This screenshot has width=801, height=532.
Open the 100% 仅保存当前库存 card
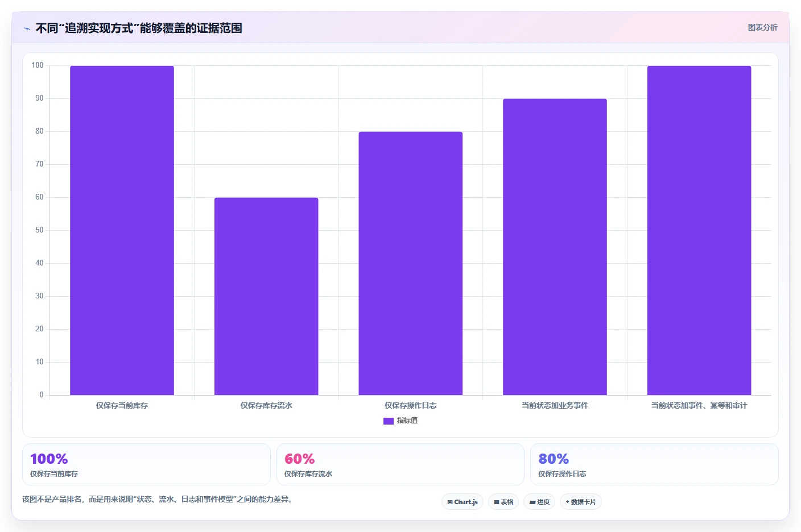[x=146, y=464]
